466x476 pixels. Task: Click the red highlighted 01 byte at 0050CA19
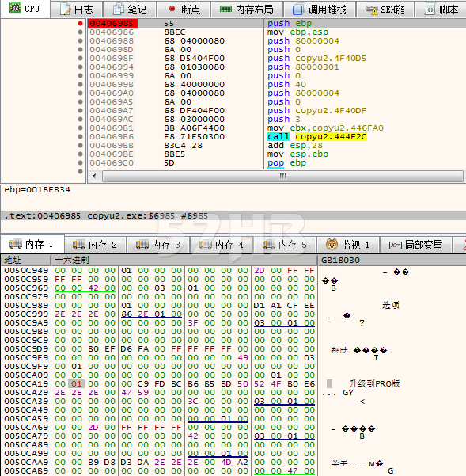[77, 383]
